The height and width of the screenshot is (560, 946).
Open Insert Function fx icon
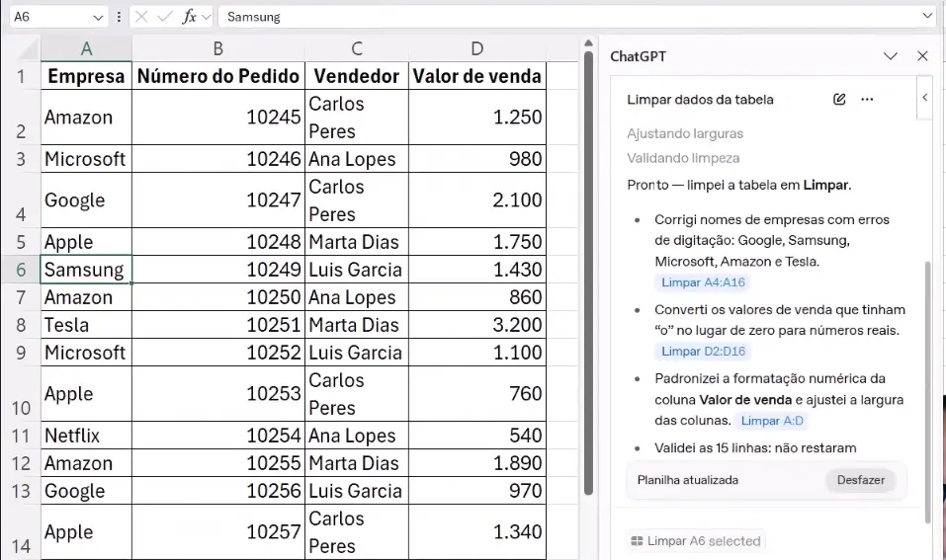(190, 17)
